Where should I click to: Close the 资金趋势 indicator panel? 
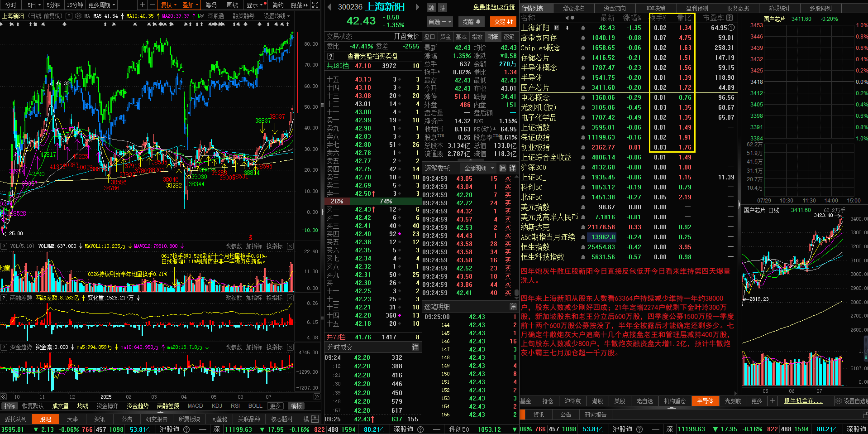click(x=290, y=347)
